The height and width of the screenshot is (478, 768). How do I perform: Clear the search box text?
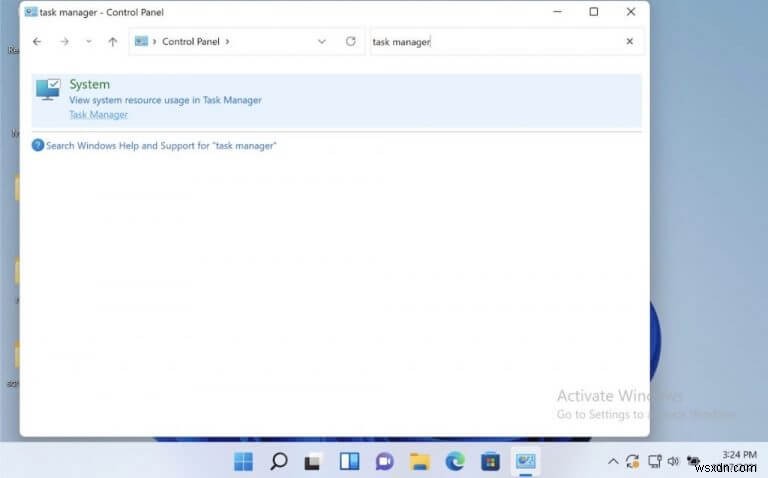coord(630,42)
